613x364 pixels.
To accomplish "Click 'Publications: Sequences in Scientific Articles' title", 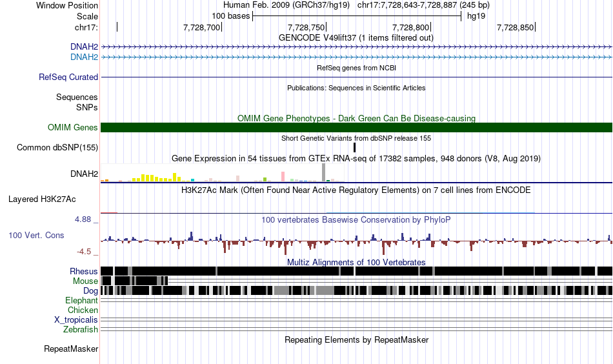I will (356, 88).
